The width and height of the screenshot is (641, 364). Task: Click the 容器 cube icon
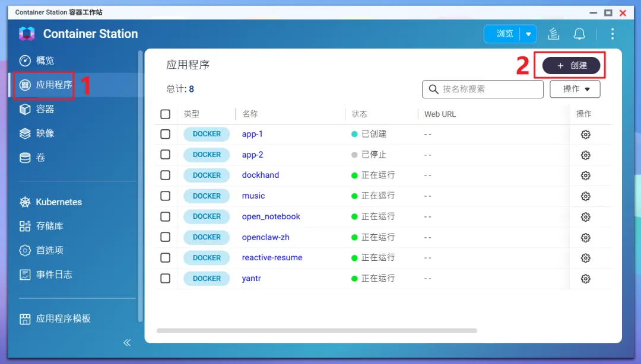pyautogui.click(x=25, y=109)
